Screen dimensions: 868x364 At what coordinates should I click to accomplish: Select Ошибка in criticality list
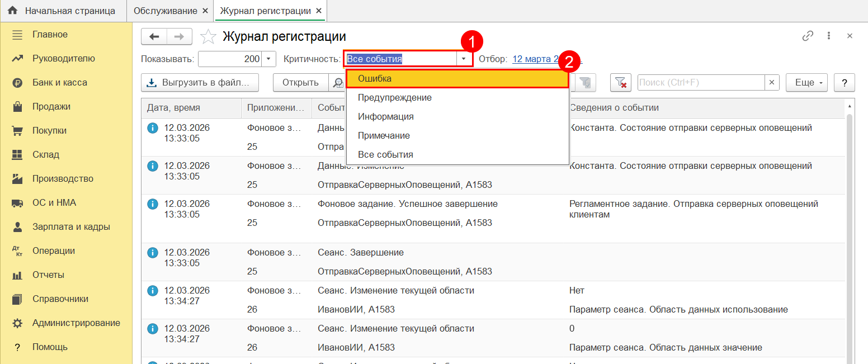tap(457, 79)
